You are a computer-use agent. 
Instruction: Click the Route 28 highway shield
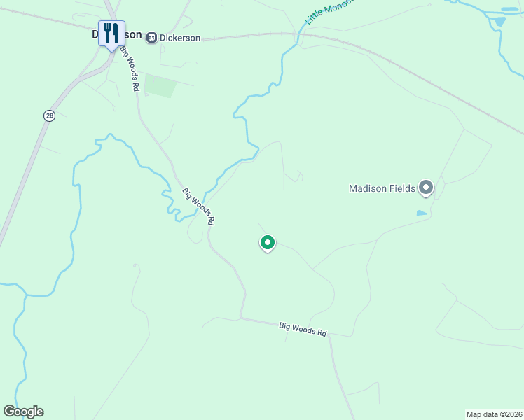(49, 116)
